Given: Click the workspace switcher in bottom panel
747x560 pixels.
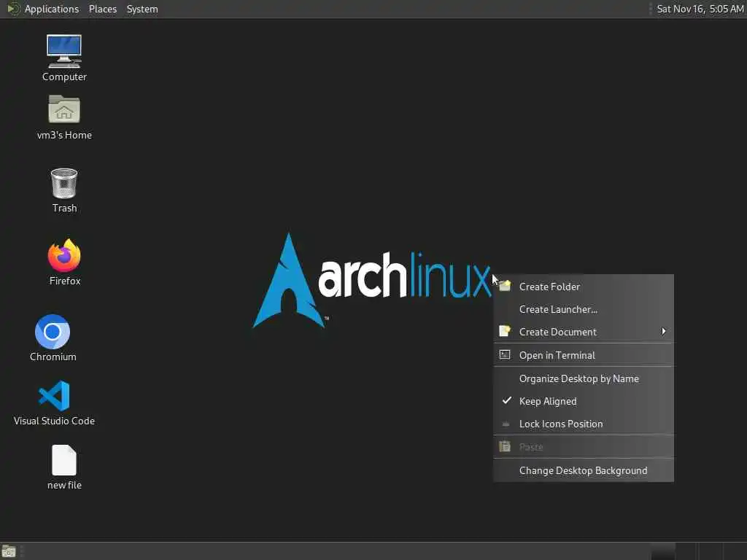Looking at the screenshot, I should (x=698, y=551).
